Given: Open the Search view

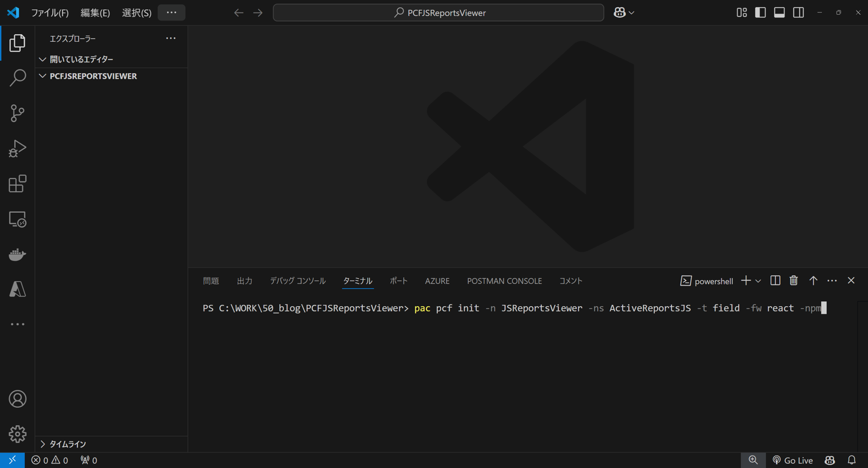Looking at the screenshot, I should point(17,78).
